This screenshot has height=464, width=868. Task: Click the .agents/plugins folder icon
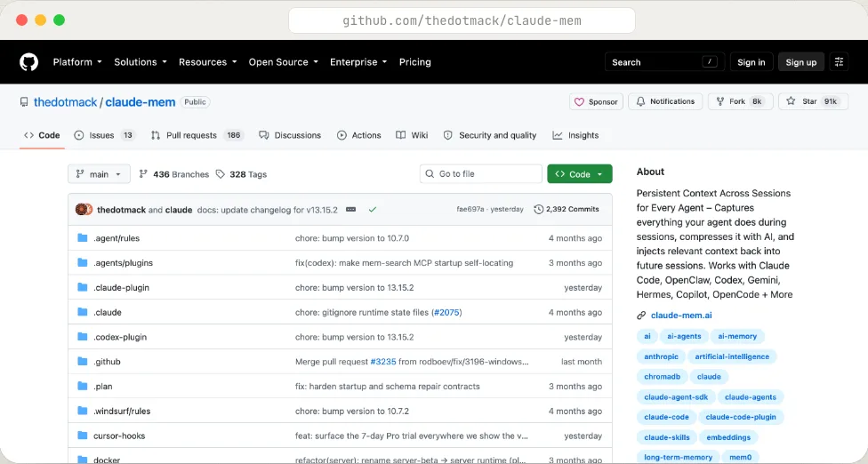tap(83, 263)
